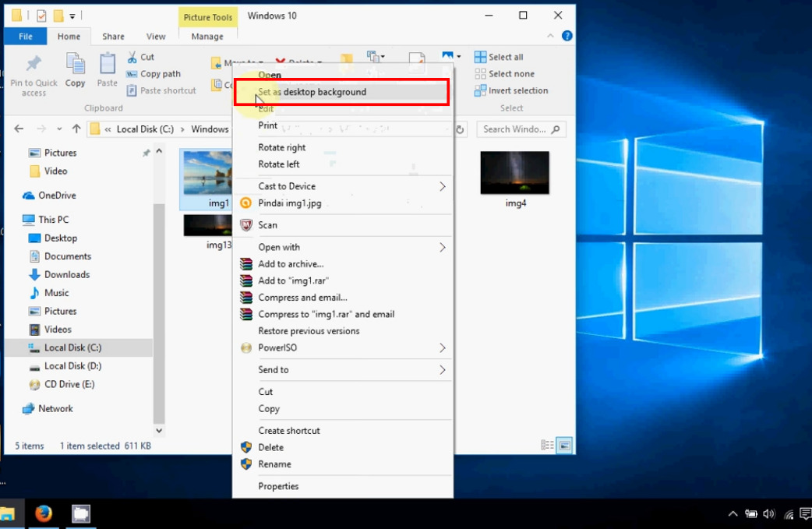Switch to details view in status bar
Viewport: 812px width, 529px height.
pyautogui.click(x=548, y=444)
